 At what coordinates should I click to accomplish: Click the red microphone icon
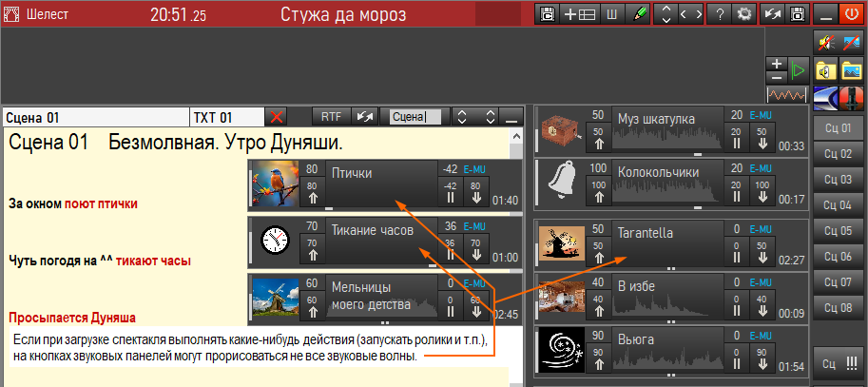(852, 97)
